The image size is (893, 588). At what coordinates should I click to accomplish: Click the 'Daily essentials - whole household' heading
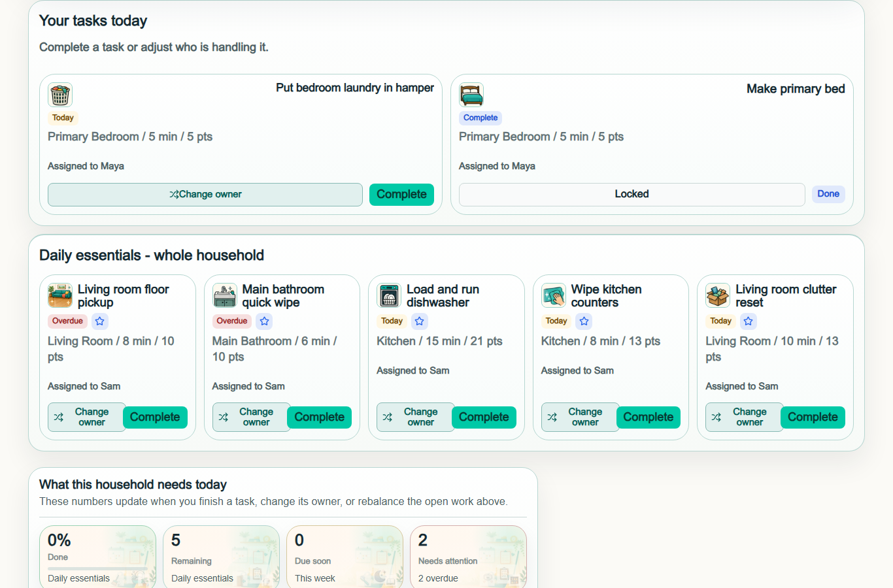click(x=152, y=255)
